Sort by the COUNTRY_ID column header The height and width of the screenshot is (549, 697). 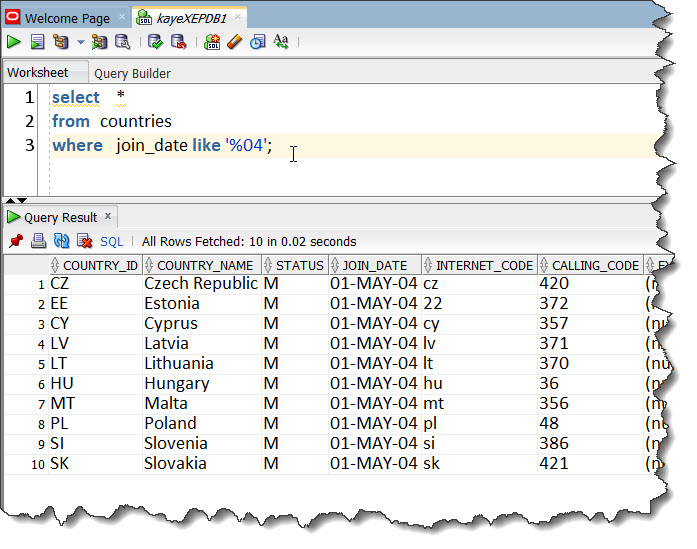(x=95, y=265)
